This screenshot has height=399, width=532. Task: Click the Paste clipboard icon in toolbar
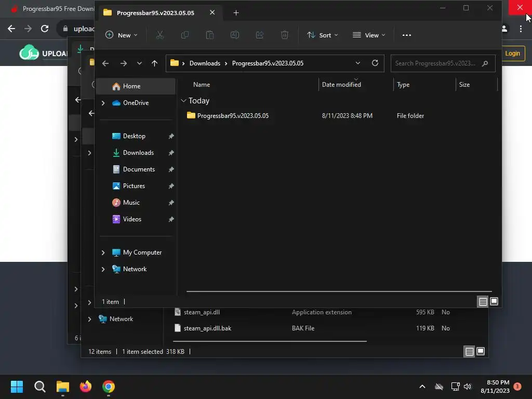(210, 35)
